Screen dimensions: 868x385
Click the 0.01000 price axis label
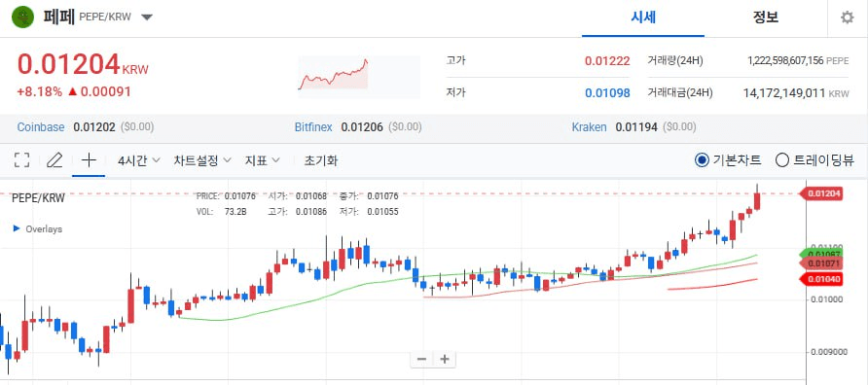(x=826, y=299)
